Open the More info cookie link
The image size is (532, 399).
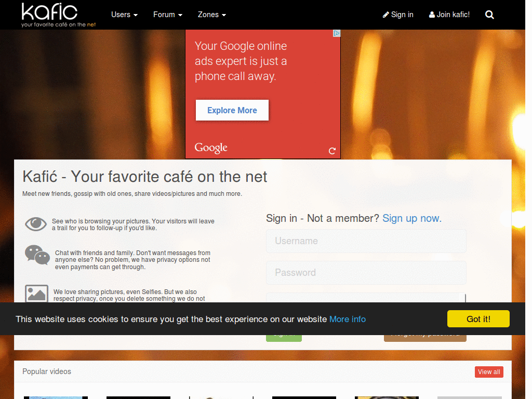[x=348, y=320]
